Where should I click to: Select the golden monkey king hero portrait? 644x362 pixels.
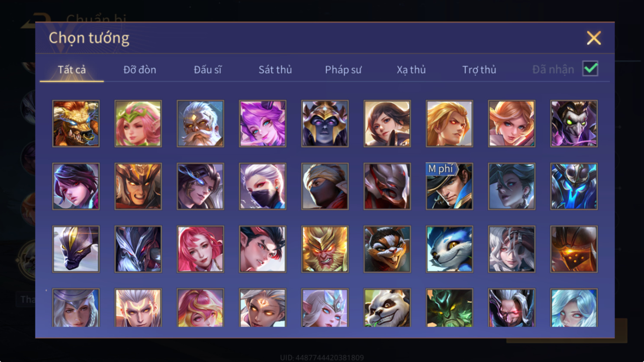tap(325, 249)
